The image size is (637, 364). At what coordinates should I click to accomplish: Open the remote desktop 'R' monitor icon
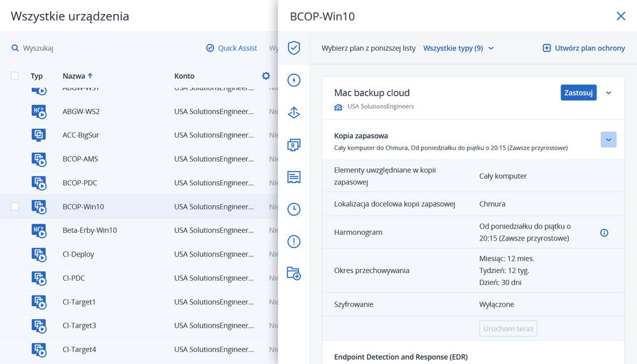click(294, 145)
